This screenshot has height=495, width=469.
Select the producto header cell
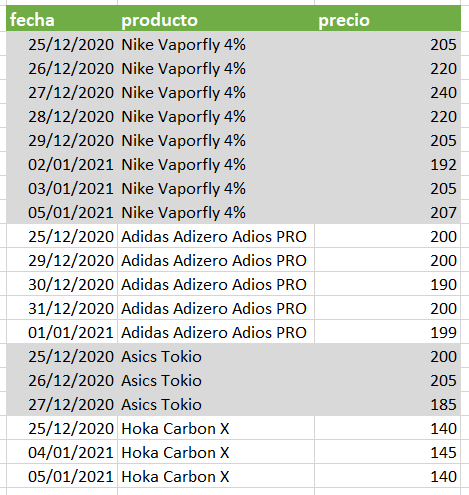click(x=216, y=20)
